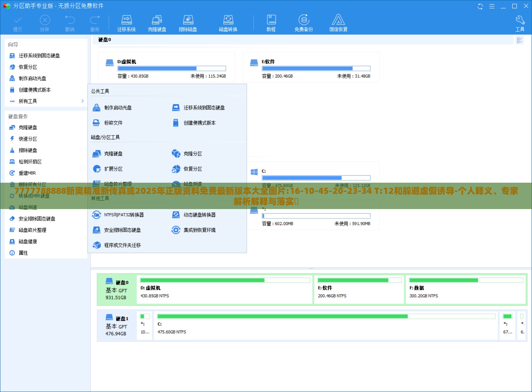The image size is (532, 392).
Task: Click the E:软件 blue usage bar
Action: (x=316, y=68)
